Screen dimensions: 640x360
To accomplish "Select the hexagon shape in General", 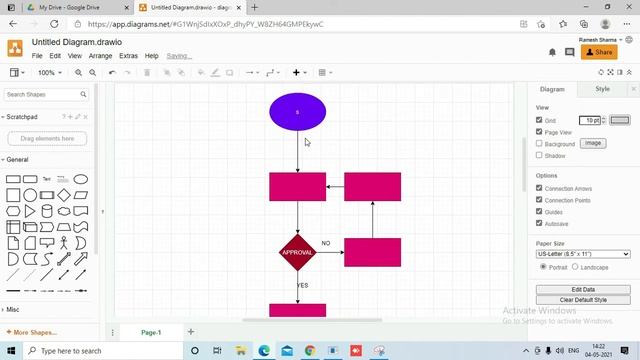I will click(x=13, y=211).
